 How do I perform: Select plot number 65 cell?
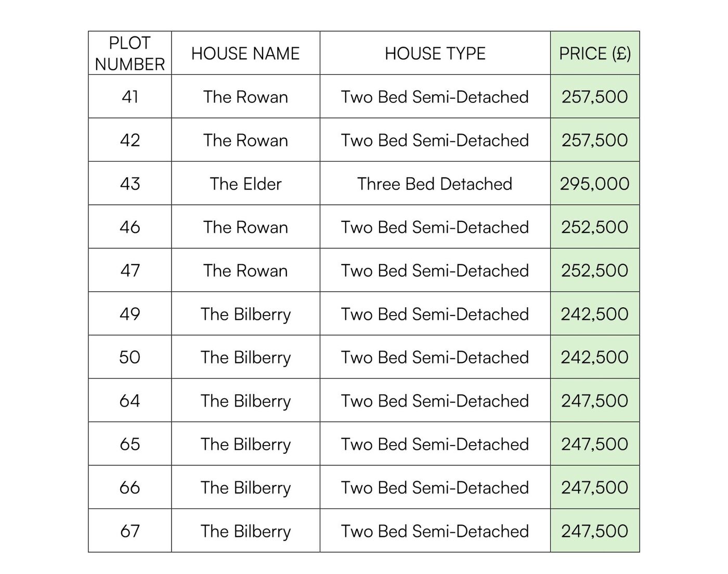(x=129, y=444)
